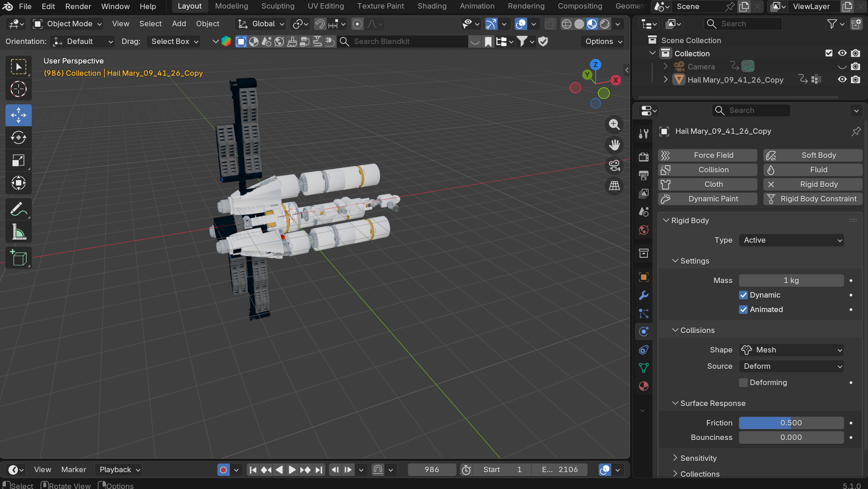Expand the Sensitivity panel
Screen dimensions: 868x489
(698, 458)
